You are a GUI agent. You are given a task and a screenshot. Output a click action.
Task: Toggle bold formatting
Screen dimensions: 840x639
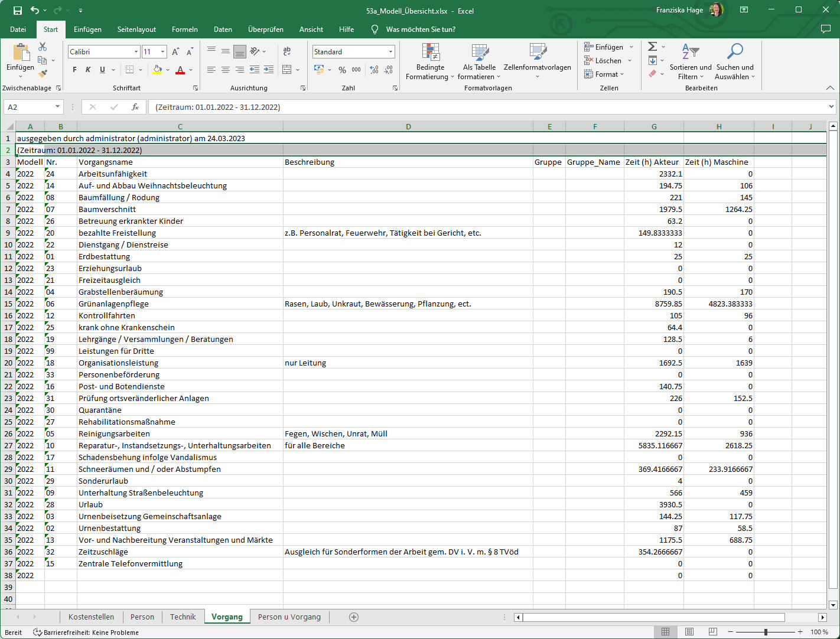pyautogui.click(x=74, y=70)
